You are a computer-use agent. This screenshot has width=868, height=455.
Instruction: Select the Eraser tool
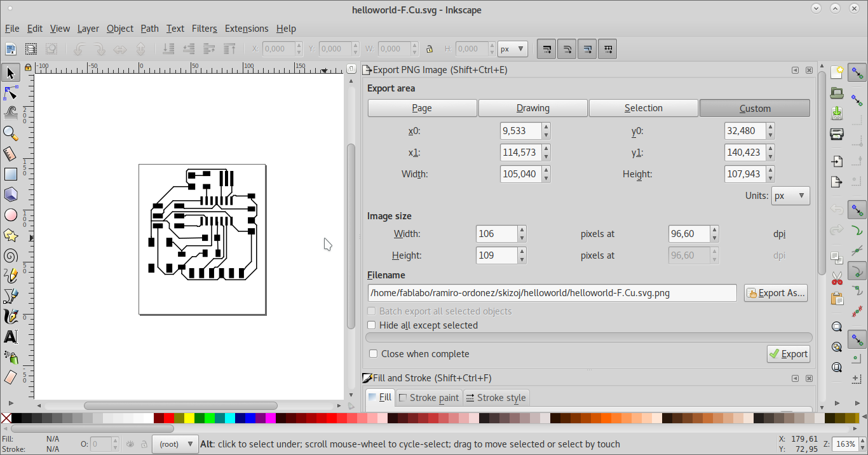click(x=10, y=377)
